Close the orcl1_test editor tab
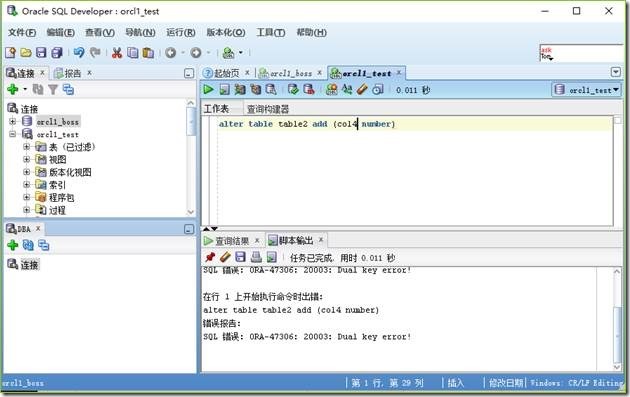630x397 pixels. click(399, 73)
